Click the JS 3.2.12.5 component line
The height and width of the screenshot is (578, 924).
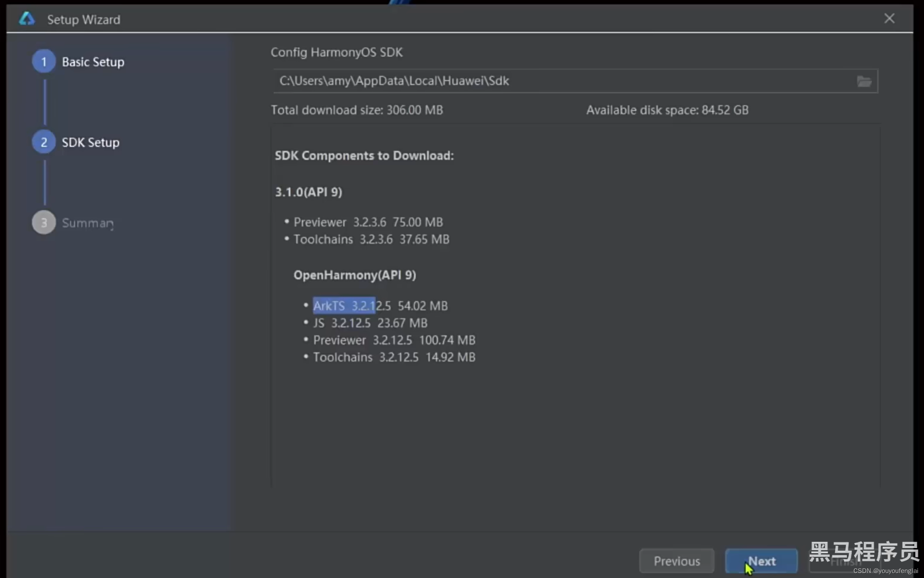(370, 323)
